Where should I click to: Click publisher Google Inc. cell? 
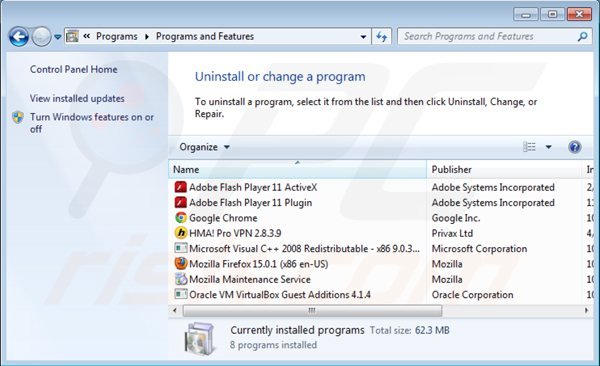pyautogui.click(x=456, y=218)
